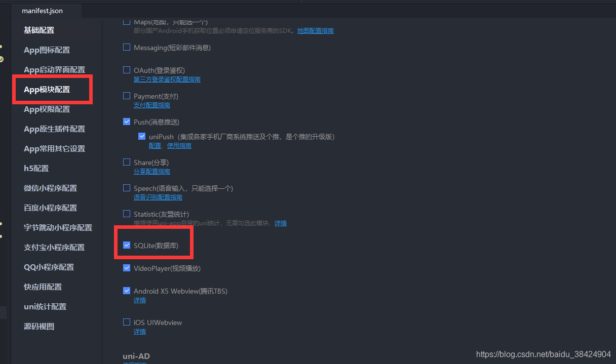Enable the Share module checkbox

(127, 162)
